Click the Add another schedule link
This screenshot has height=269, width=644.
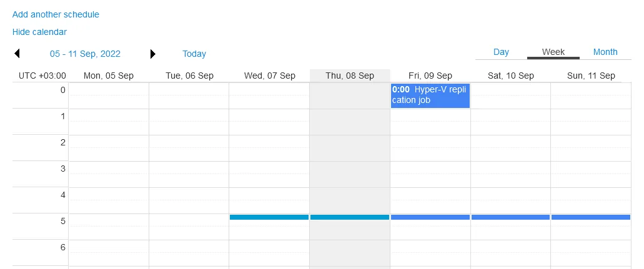[56, 14]
